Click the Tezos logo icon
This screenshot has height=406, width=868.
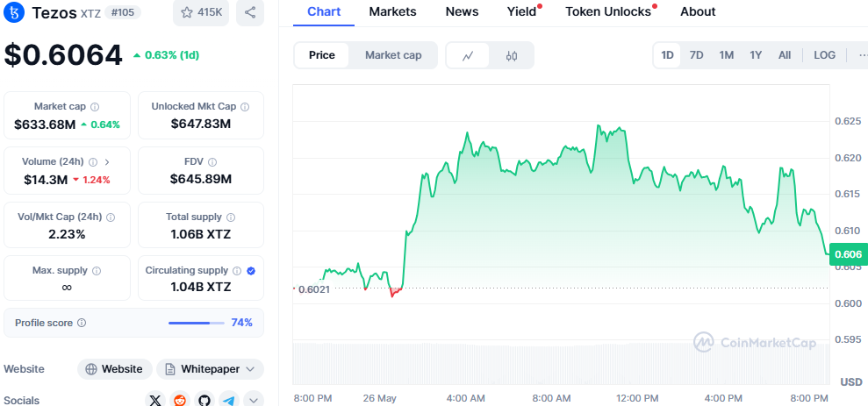(x=14, y=12)
